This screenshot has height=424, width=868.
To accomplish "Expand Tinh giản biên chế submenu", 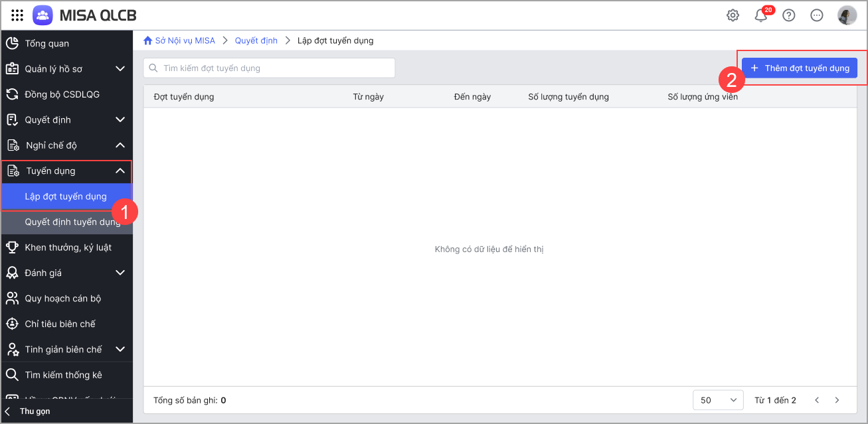I will coord(120,349).
